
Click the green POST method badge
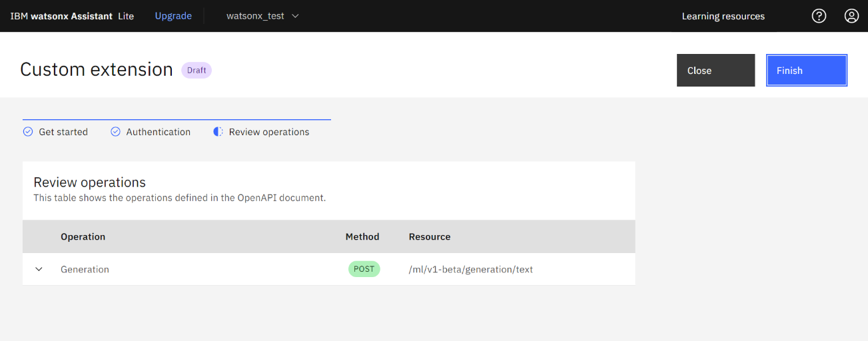(364, 269)
